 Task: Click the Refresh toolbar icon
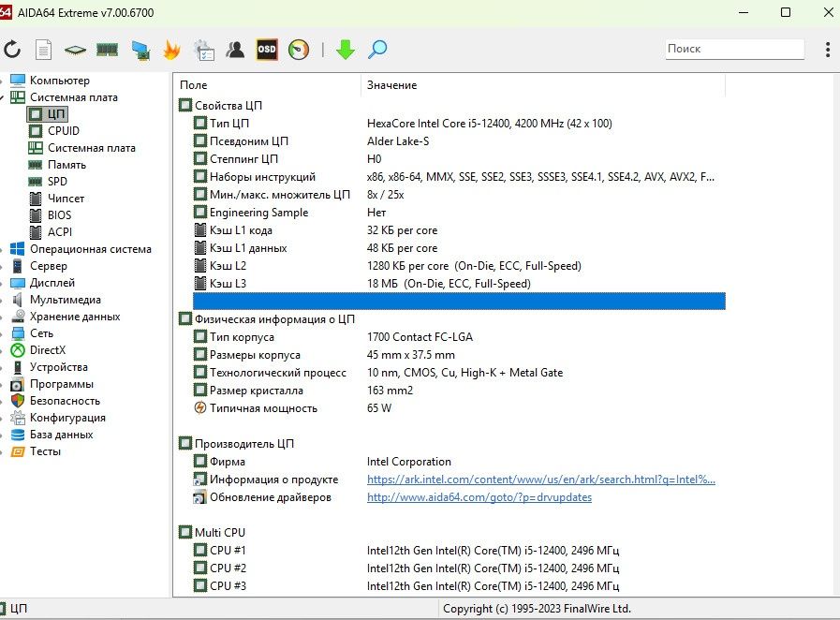coord(12,50)
